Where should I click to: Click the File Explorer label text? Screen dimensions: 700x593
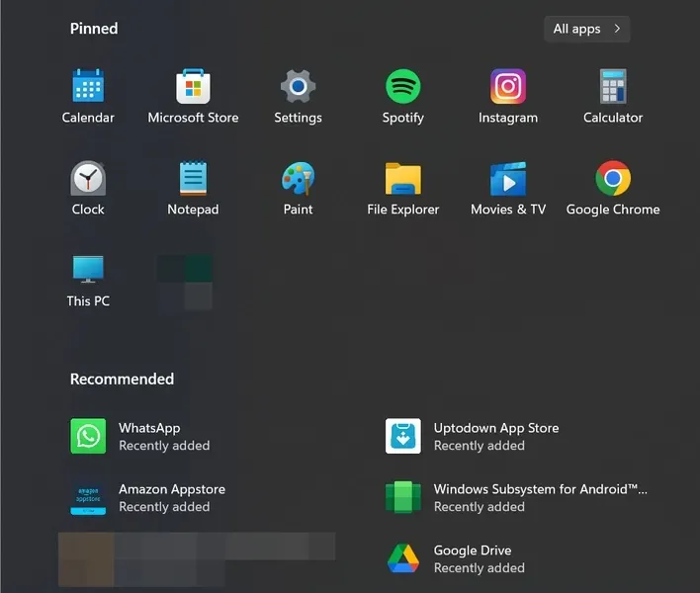402,210
